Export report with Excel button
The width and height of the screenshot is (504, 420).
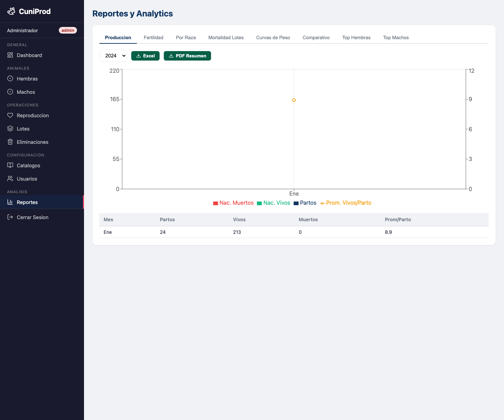tap(145, 56)
